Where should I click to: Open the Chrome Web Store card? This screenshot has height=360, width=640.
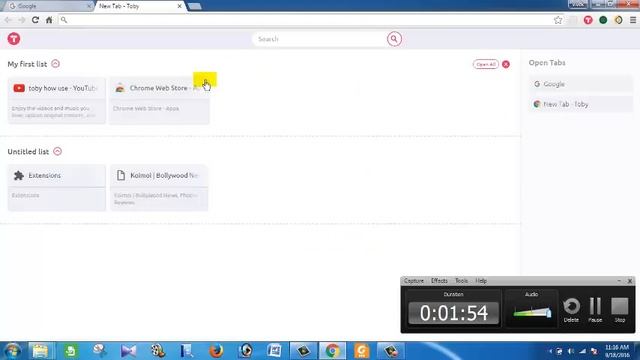coord(160,100)
